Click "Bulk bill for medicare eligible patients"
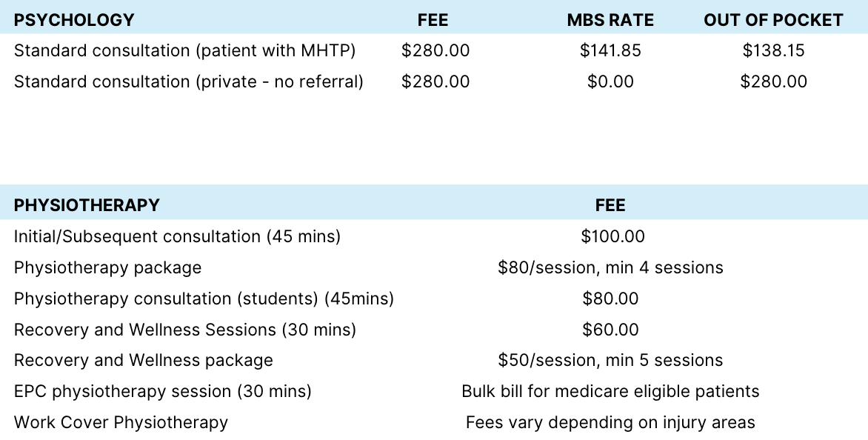Viewport: 868px width, 440px height. click(610, 391)
